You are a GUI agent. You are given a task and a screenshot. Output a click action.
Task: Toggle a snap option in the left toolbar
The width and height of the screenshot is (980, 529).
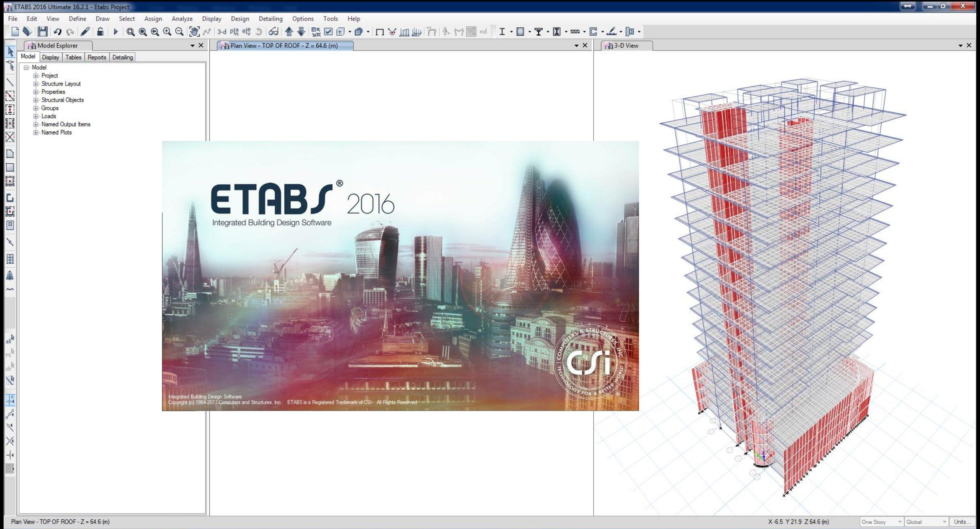pyautogui.click(x=10, y=400)
